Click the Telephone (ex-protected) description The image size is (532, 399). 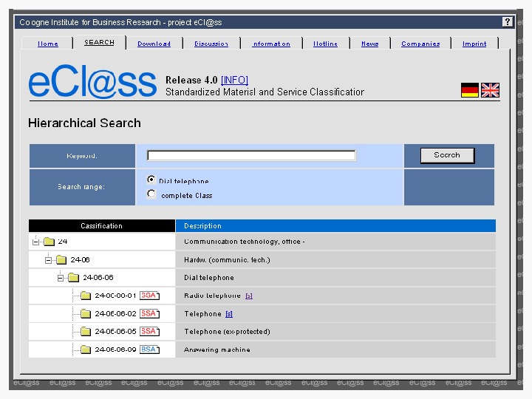[x=227, y=332]
